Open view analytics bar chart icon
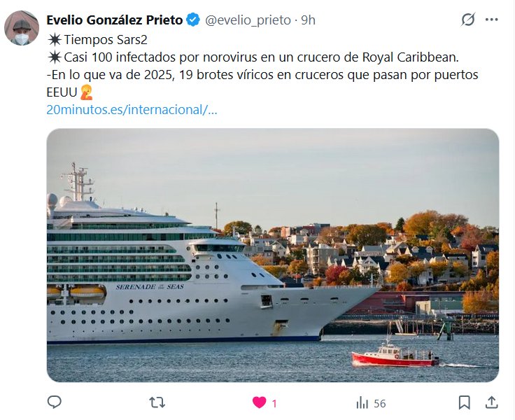 [362, 402]
